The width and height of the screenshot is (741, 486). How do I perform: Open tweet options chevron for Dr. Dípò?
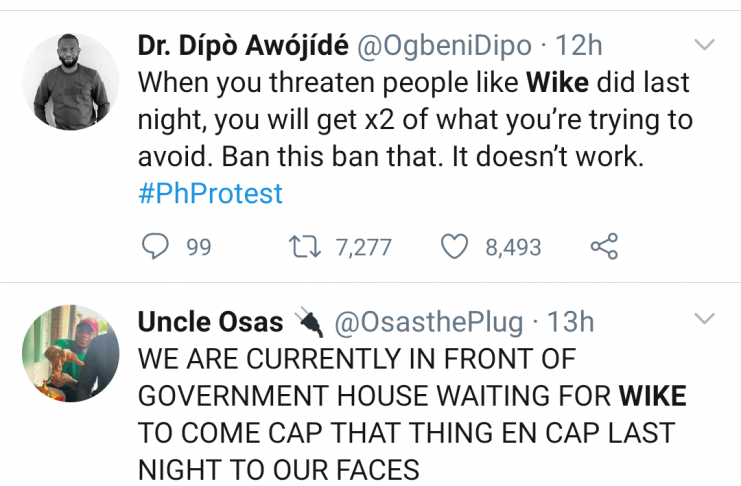(x=705, y=46)
